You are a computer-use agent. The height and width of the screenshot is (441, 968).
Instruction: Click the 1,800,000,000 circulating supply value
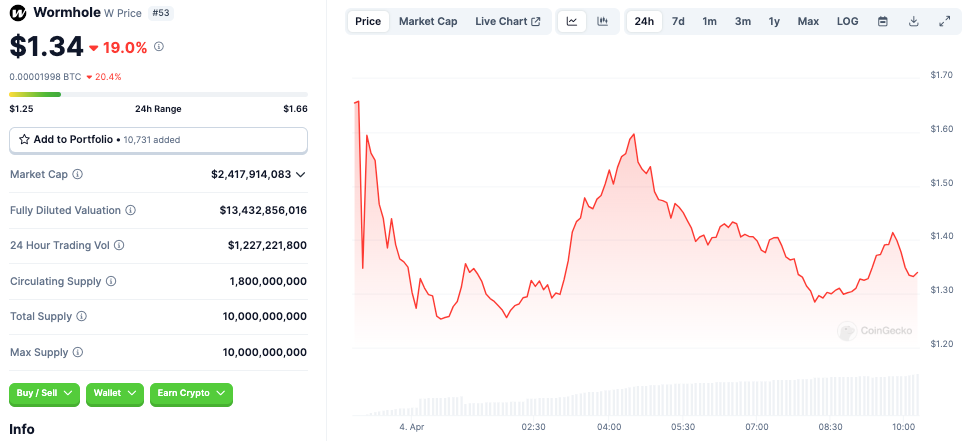[x=268, y=282]
